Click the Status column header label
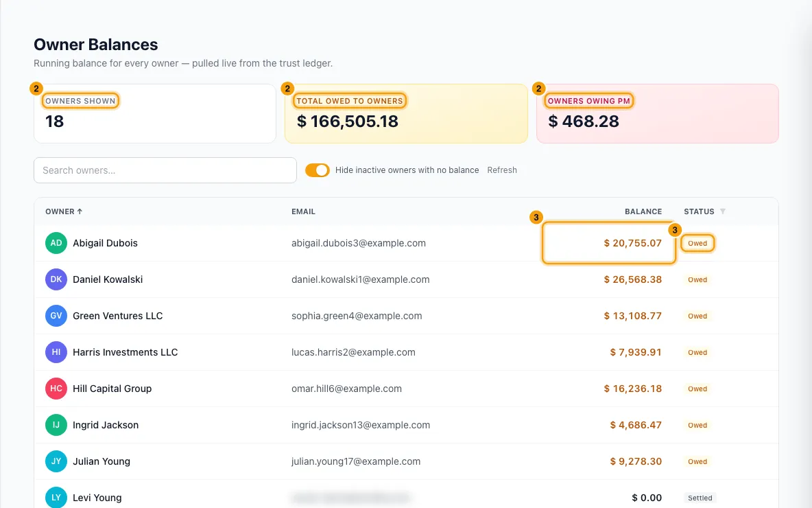 pos(699,211)
